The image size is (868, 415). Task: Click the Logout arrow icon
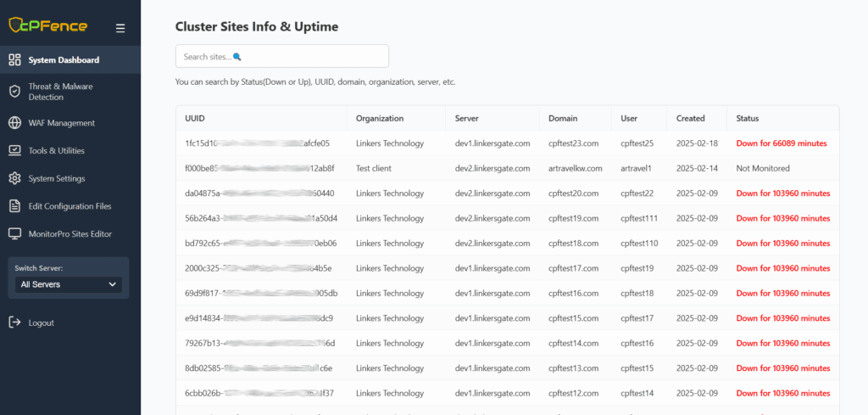coord(14,322)
